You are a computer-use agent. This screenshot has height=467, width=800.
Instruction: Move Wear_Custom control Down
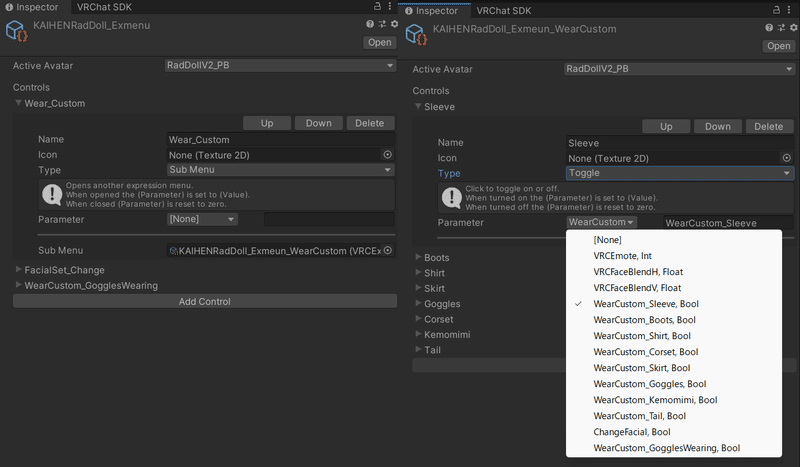point(318,123)
